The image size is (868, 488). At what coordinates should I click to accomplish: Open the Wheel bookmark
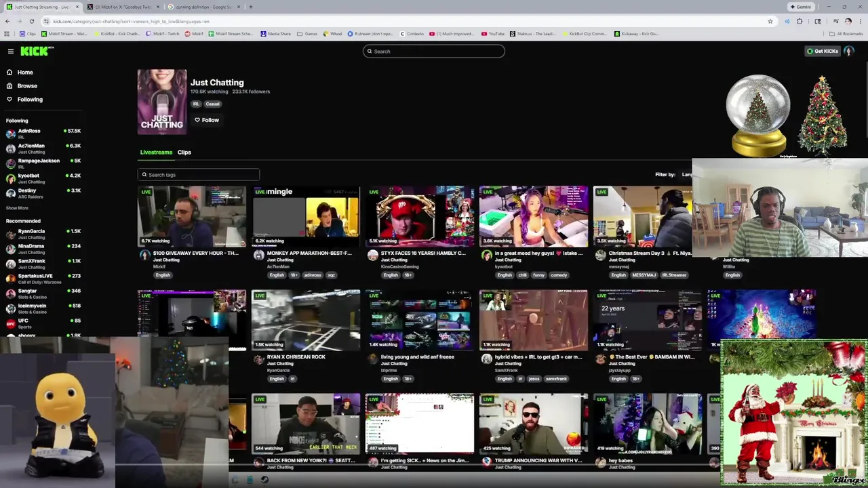333,33
